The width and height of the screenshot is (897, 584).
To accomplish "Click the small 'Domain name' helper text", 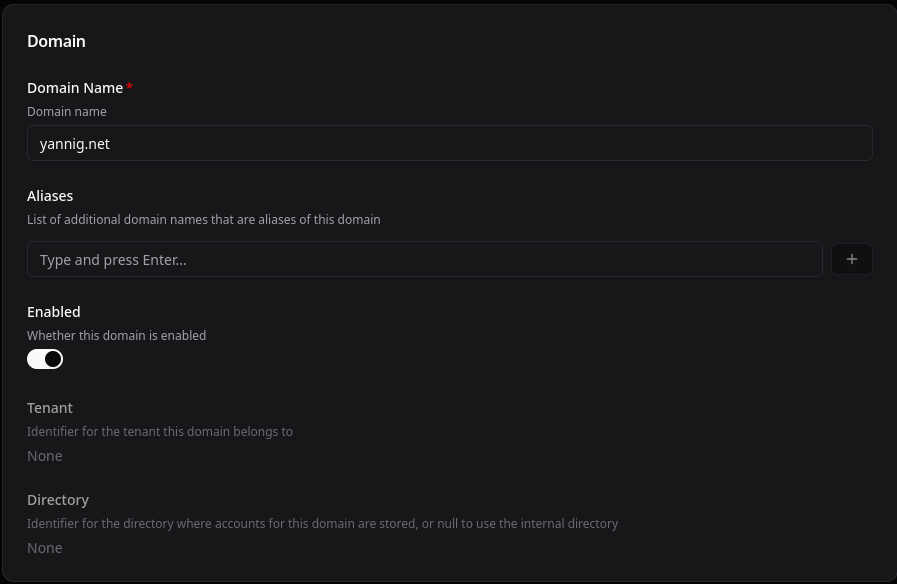I will tap(67, 112).
